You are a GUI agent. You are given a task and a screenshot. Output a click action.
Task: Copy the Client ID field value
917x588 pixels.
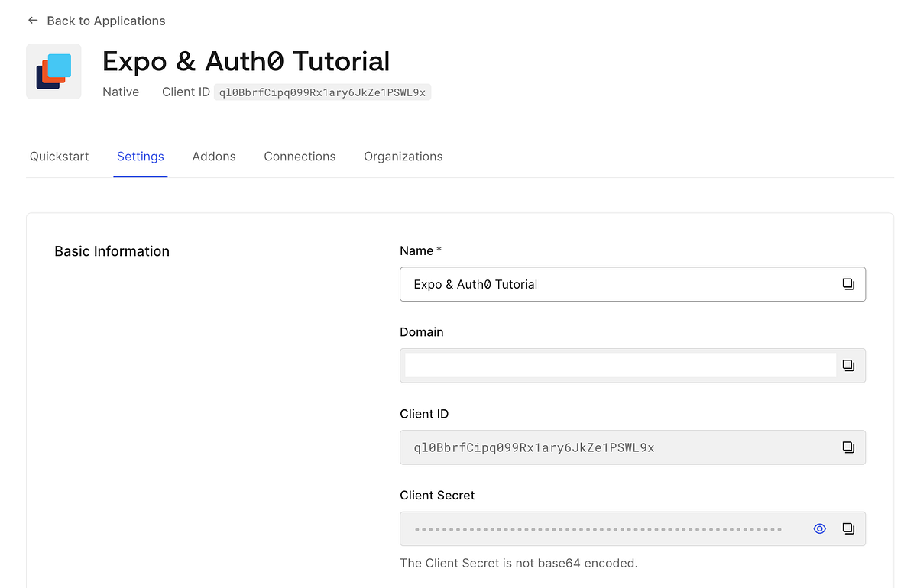tap(848, 447)
